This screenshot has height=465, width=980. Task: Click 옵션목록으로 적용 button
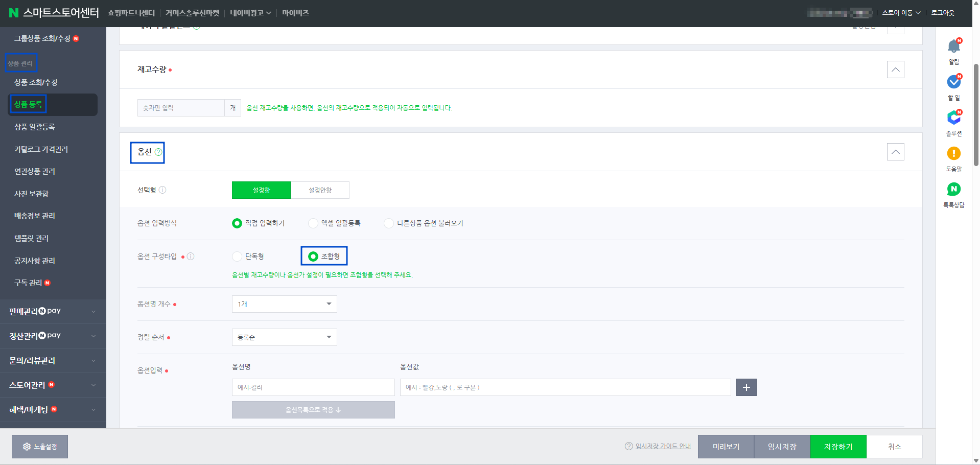(313, 410)
